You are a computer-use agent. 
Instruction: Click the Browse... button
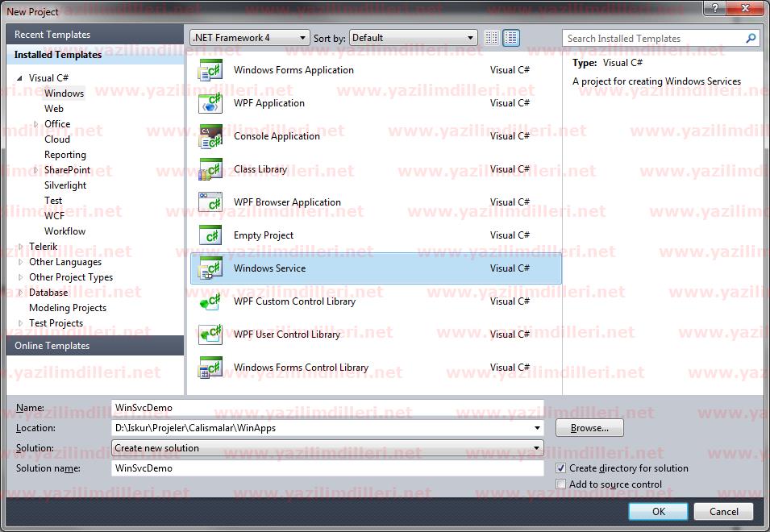[x=589, y=428]
